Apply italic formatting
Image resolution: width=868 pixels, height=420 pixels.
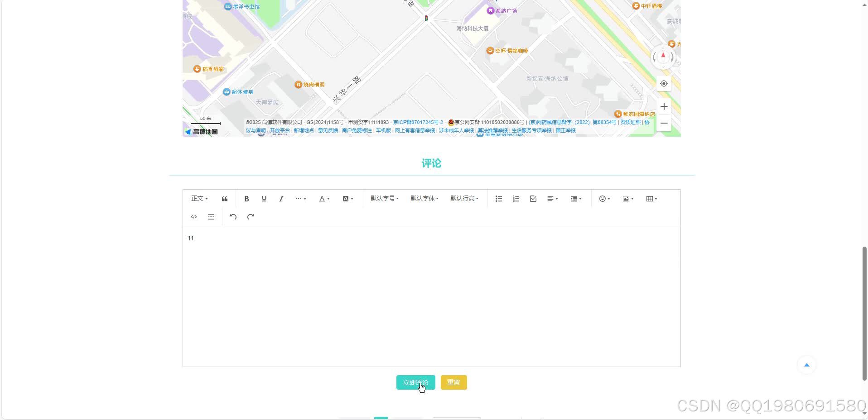pos(281,198)
